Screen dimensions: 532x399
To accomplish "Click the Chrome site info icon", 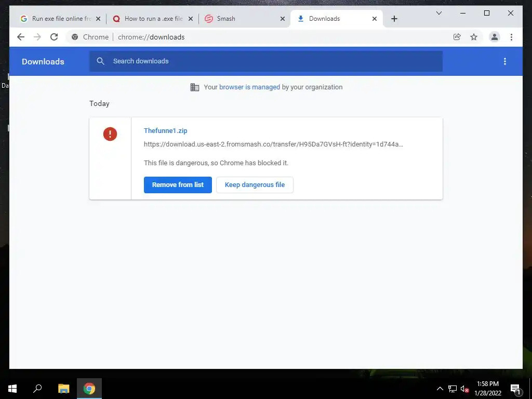I will click(75, 37).
